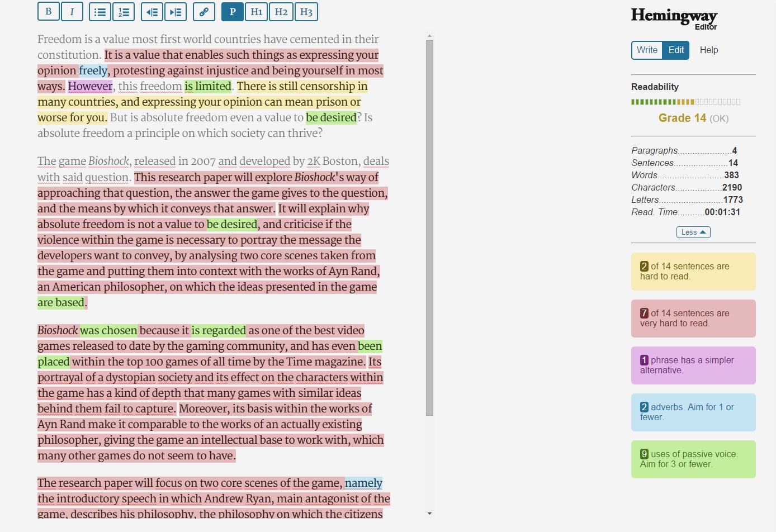This screenshot has width=776, height=532.
Task: Click the purple simpler alternative card
Action: coord(693,365)
